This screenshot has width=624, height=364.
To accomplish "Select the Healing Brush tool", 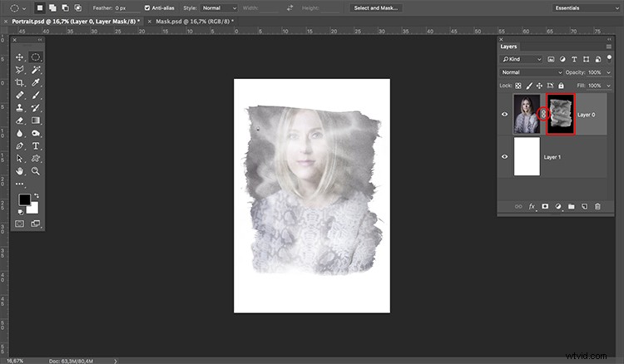I will coord(19,95).
